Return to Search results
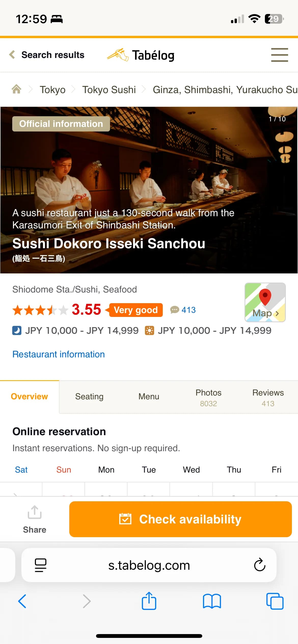The height and width of the screenshot is (644, 298). (47, 55)
